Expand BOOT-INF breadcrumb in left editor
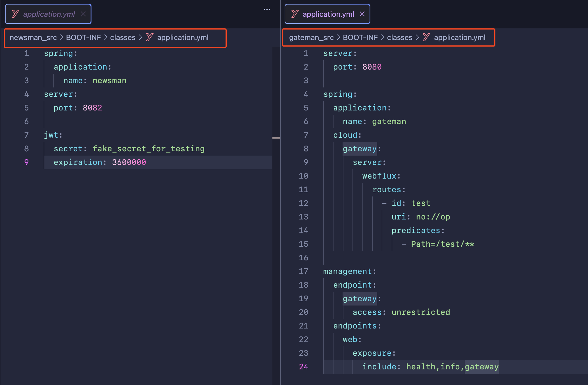 (83, 37)
